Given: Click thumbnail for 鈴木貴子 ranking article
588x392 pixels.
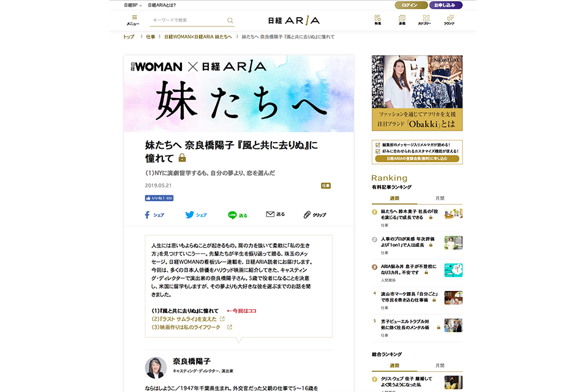Looking at the screenshot, I should (453, 214).
